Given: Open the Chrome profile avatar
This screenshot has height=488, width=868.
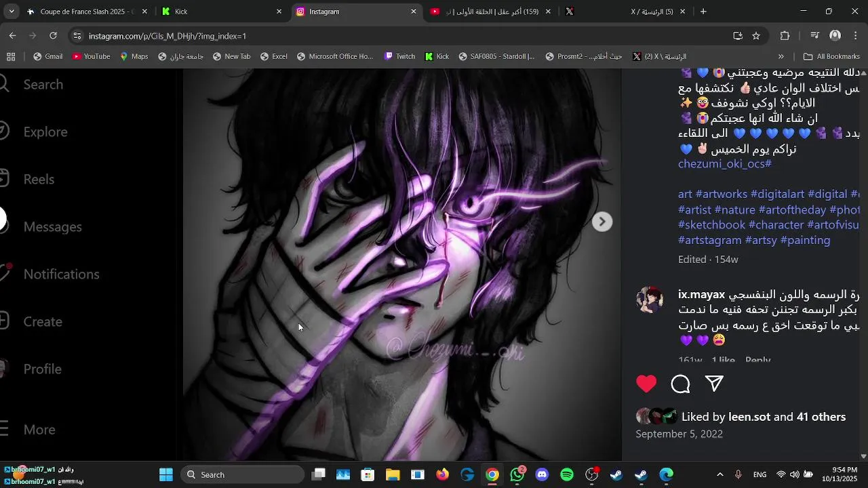Looking at the screenshot, I should tap(835, 36).
